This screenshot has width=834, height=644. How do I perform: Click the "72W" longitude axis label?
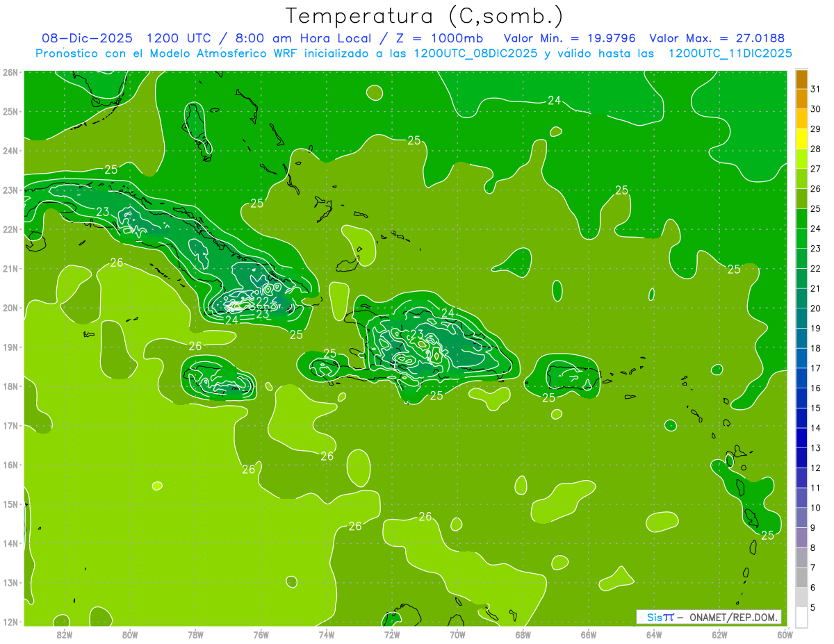392,634
